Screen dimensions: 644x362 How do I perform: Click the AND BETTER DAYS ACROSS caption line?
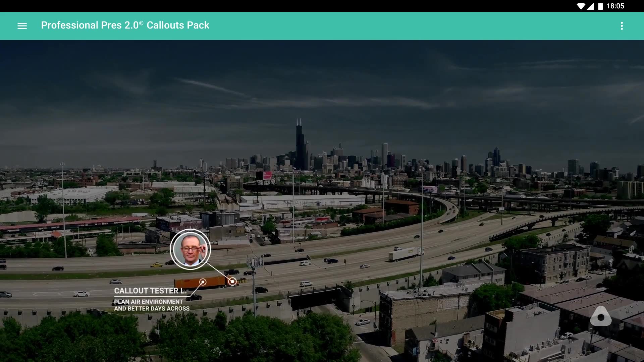click(152, 308)
